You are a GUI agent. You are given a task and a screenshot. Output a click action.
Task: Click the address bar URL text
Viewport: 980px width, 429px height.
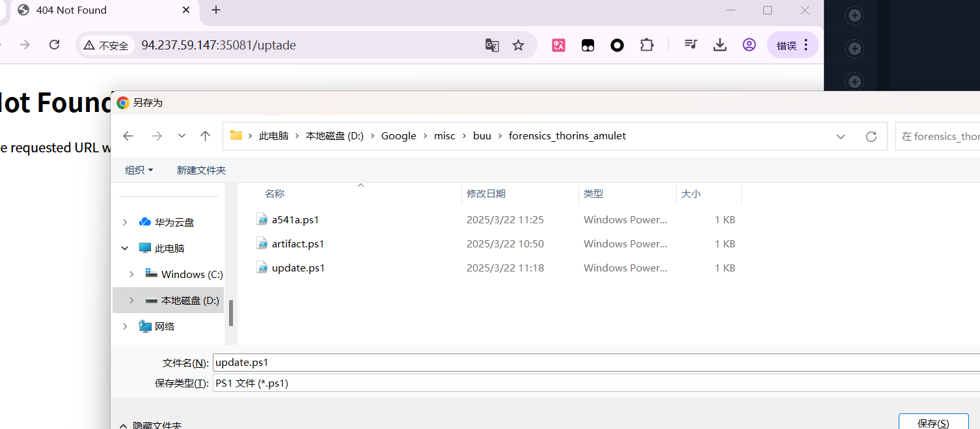pyautogui.click(x=219, y=45)
